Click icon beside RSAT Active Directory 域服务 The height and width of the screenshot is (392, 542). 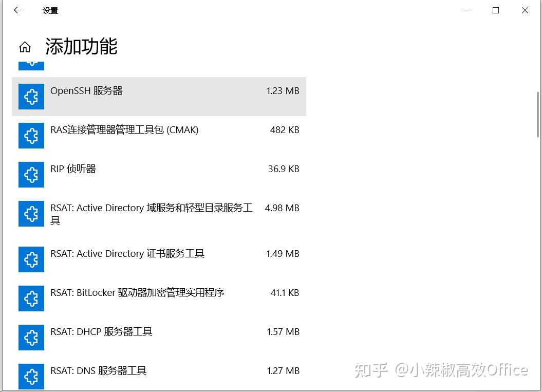[31, 214]
